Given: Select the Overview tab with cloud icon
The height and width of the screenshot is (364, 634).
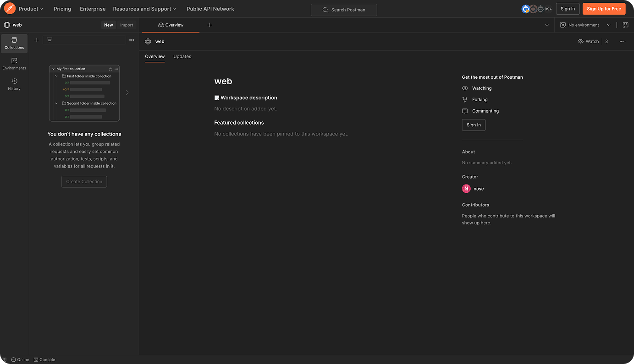Looking at the screenshot, I should (171, 25).
